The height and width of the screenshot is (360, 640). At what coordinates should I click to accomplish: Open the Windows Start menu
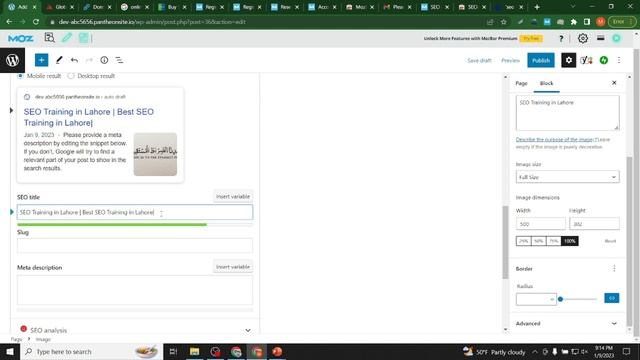[x=10, y=351]
